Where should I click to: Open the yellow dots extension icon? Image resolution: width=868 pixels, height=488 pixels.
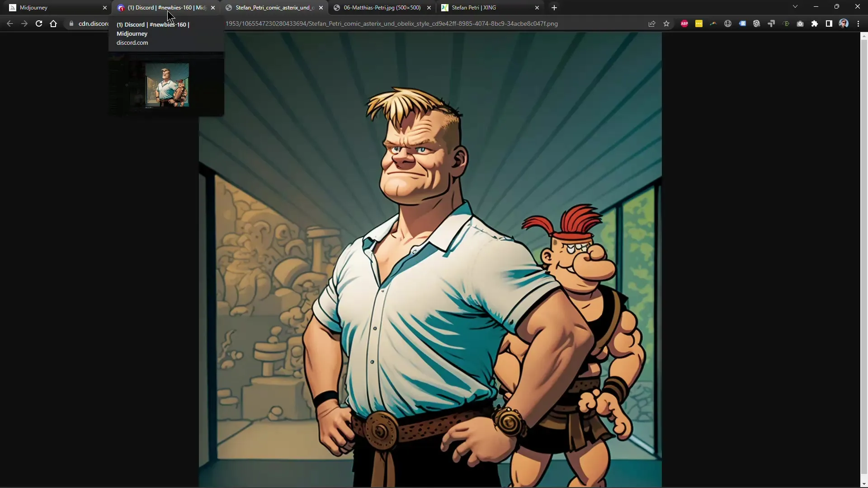699,23
